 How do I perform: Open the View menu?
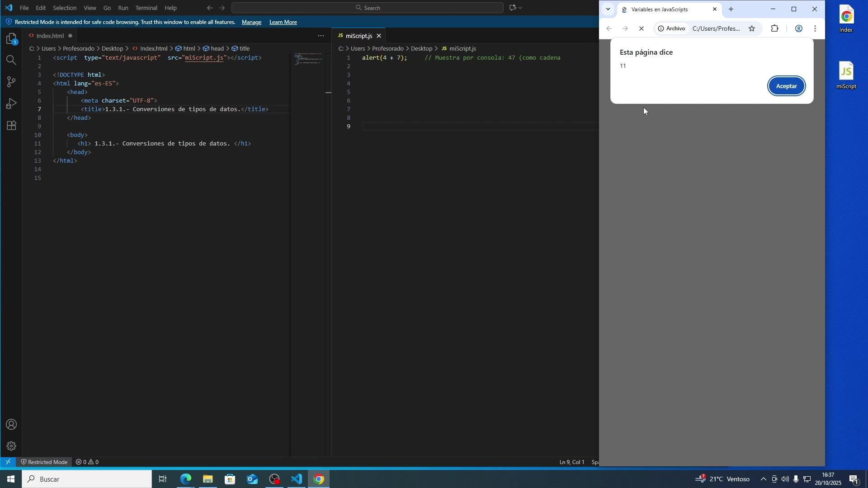tap(90, 8)
